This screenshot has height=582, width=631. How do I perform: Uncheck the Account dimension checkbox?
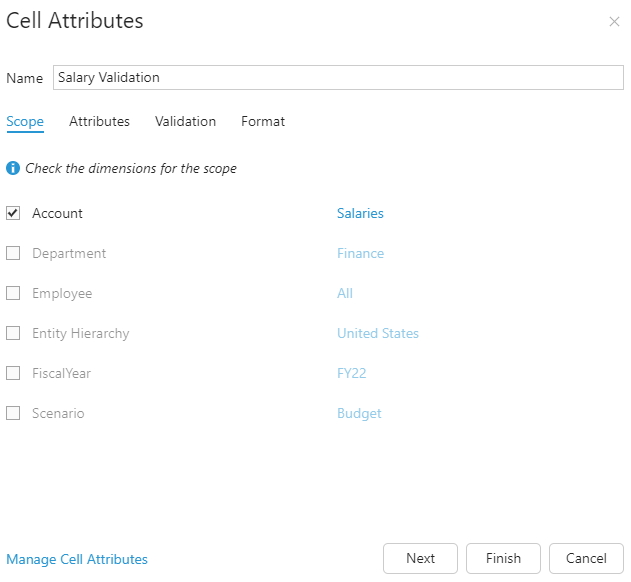coord(13,213)
